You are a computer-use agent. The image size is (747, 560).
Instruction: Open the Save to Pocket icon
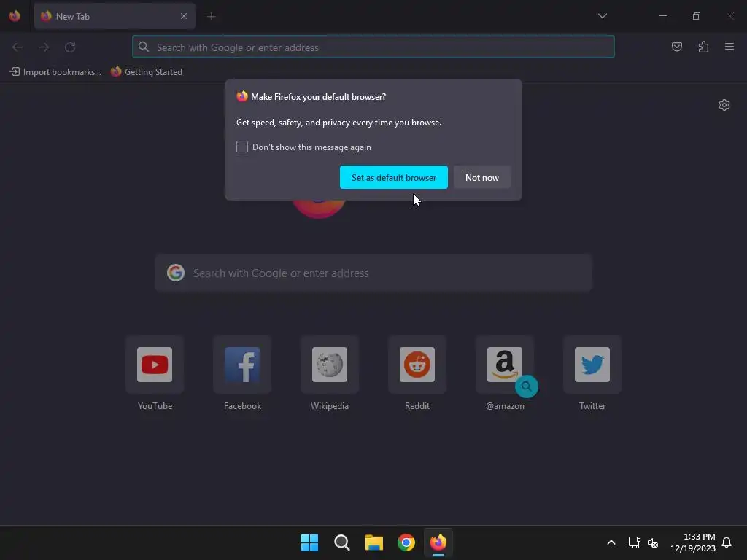click(676, 47)
